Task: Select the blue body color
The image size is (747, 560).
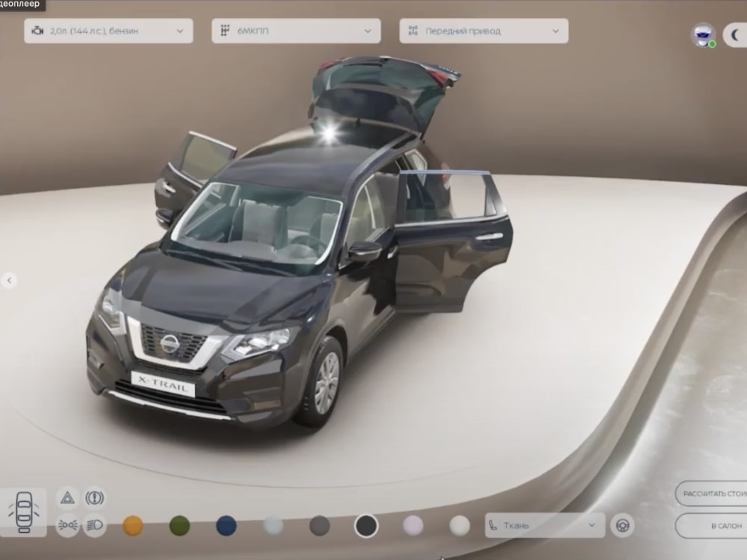Action: [x=226, y=526]
